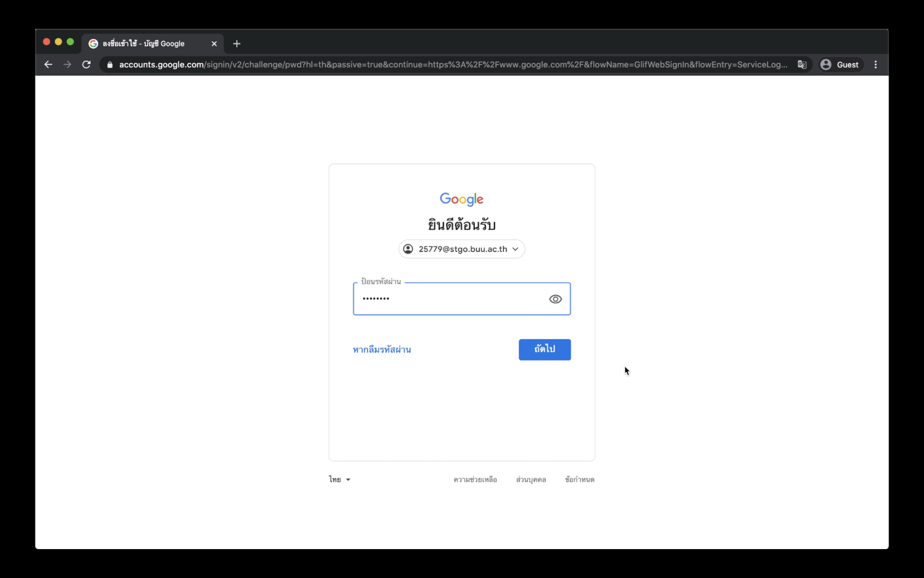Click the ยินดีต้อนรับ heading text
Image resolution: width=924 pixels, height=578 pixels.
462,224
